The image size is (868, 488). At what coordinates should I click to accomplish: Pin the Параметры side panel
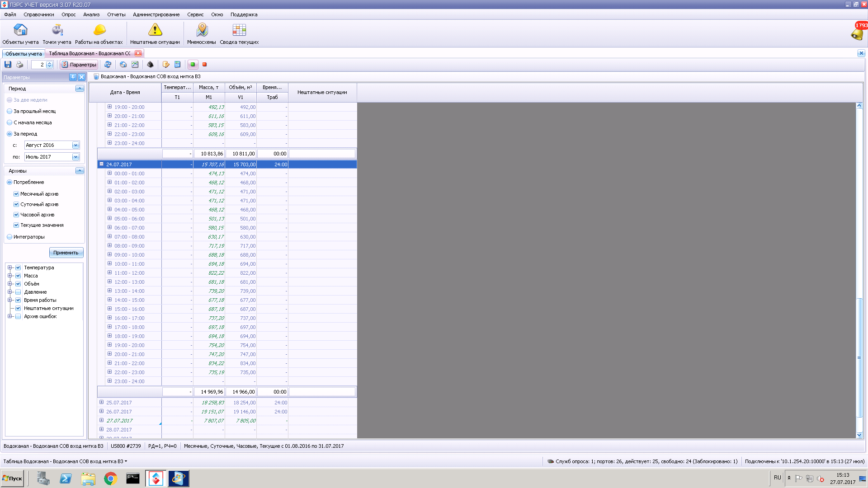point(73,77)
